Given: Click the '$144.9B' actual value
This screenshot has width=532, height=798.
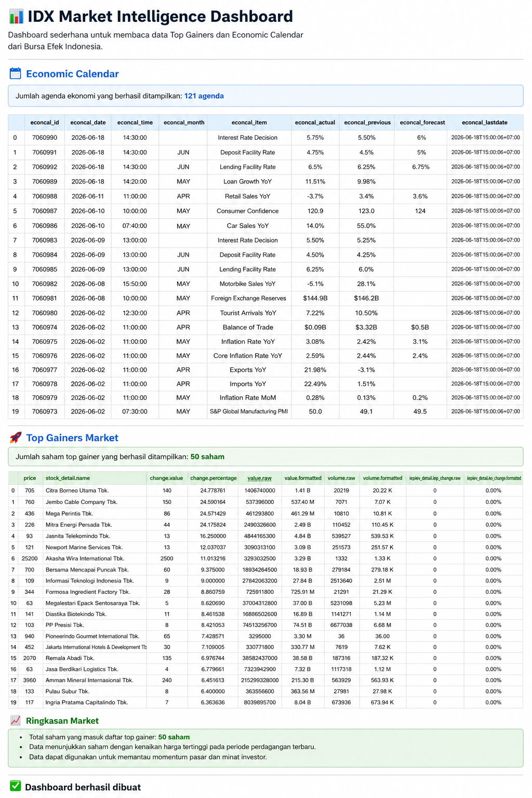Looking at the screenshot, I should pos(315,298).
